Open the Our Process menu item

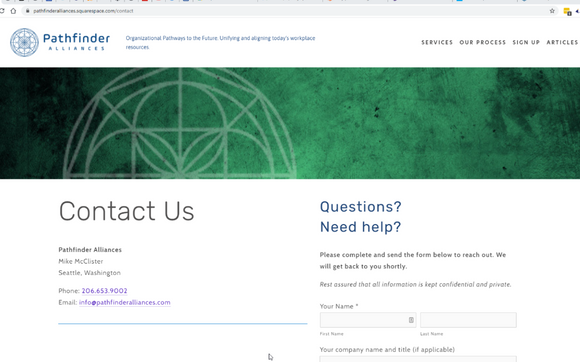pos(482,43)
